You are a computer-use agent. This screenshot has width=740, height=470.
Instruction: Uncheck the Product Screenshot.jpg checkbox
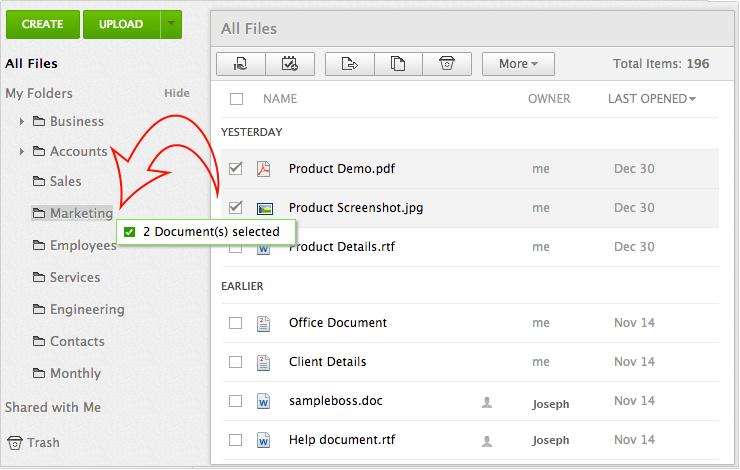(235, 207)
